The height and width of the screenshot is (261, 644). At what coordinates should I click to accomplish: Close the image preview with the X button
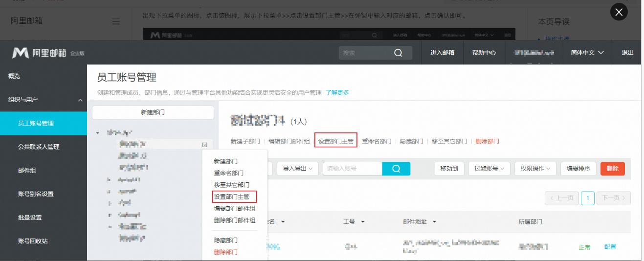click(619, 12)
